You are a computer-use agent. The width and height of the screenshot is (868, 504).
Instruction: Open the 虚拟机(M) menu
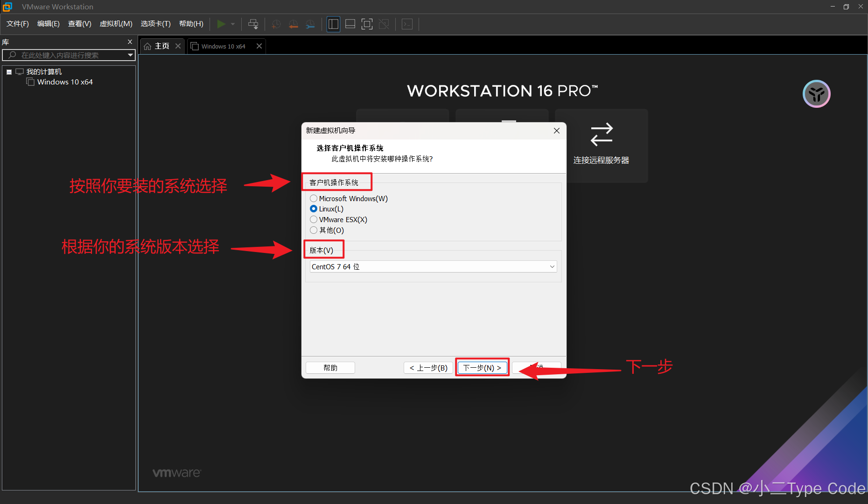tap(116, 24)
